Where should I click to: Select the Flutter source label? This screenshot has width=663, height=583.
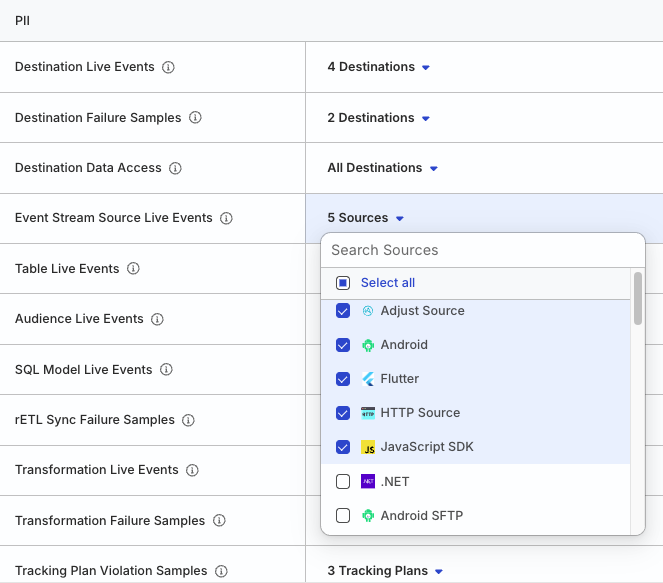tap(400, 379)
